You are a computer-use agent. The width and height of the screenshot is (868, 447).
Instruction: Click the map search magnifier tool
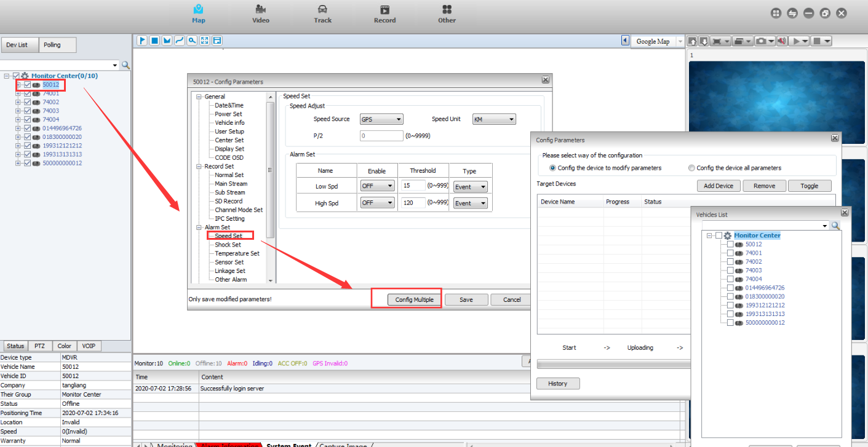(192, 41)
